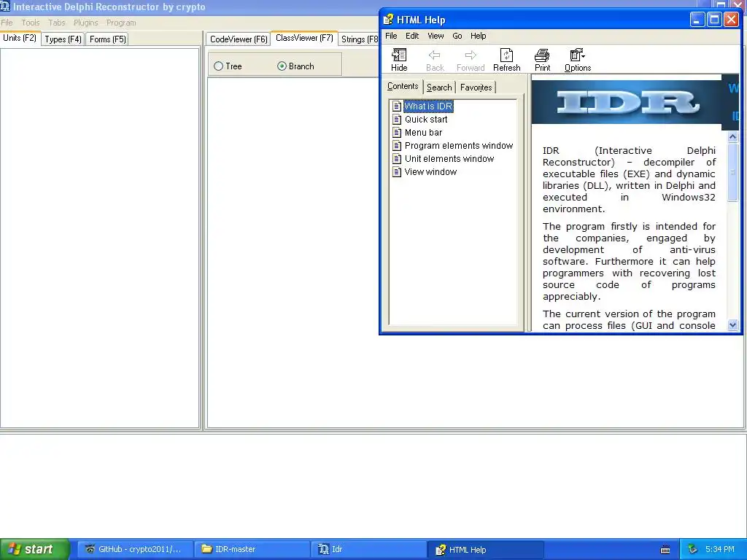Click the help content scrollbar thumb
Viewport: 747px width, 560px height.
click(732, 172)
